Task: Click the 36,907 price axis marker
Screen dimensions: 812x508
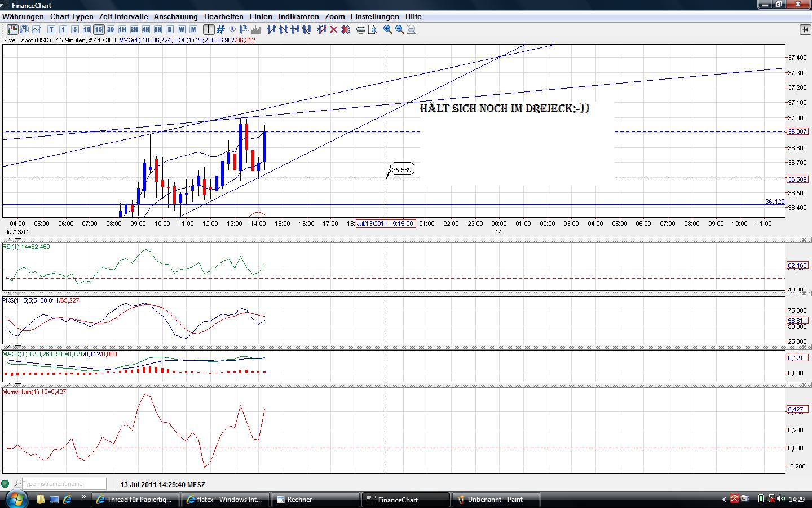Action: pos(797,132)
